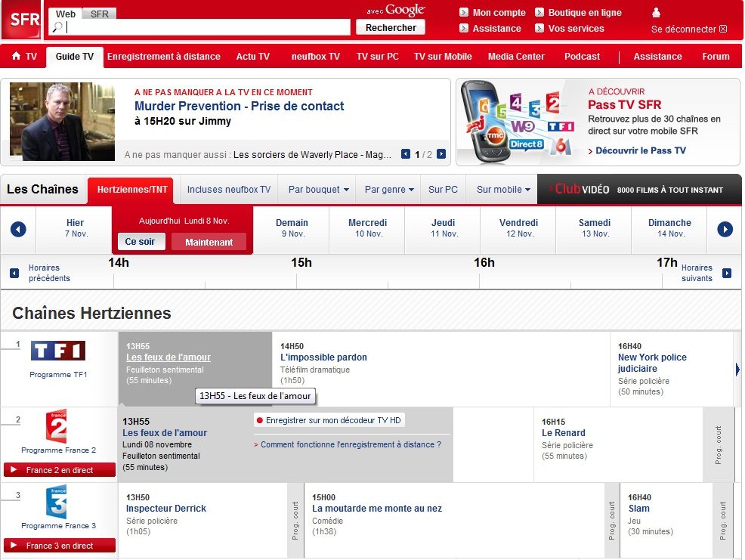Click Enregistrer sur mon décodeur TV HD

coord(329,420)
